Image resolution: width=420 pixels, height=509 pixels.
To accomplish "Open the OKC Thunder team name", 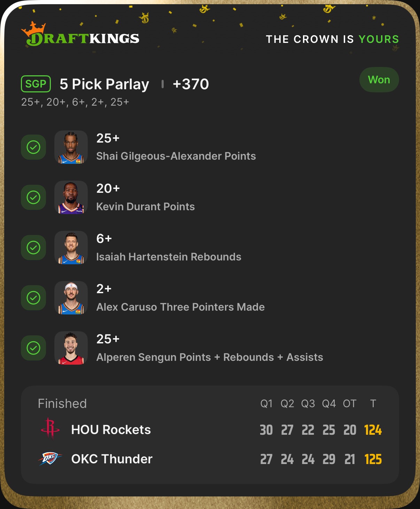I will pos(112,459).
